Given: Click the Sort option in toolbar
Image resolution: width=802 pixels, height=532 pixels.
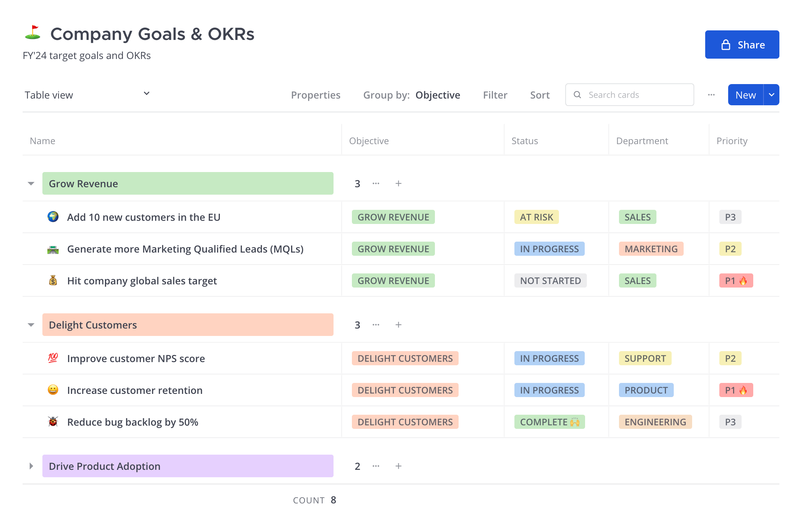Looking at the screenshot, I should click(539, 95).
